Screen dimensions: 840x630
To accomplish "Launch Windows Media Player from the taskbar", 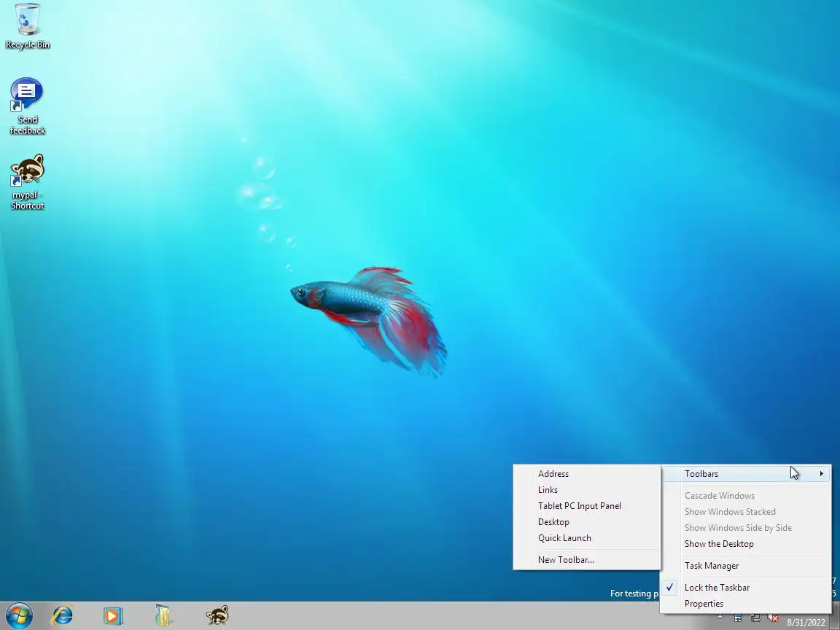I will click(112, 615).
